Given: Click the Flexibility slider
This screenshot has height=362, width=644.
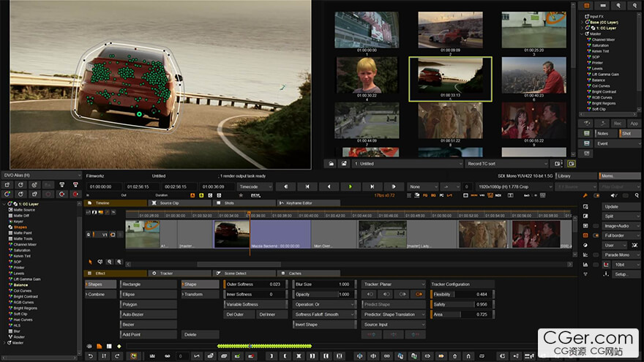Looking at the screenshot, I should click(462, 294).
